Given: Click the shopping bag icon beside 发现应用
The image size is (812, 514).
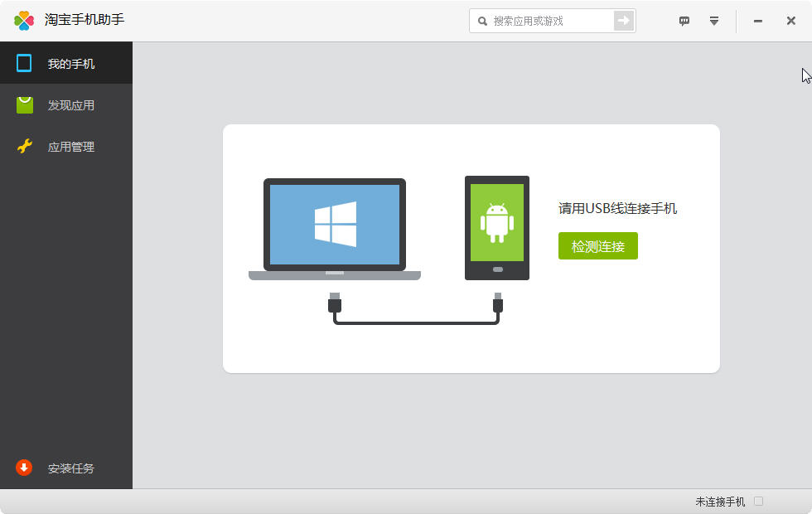Looking at the screenshot, I should click(26, 104).
